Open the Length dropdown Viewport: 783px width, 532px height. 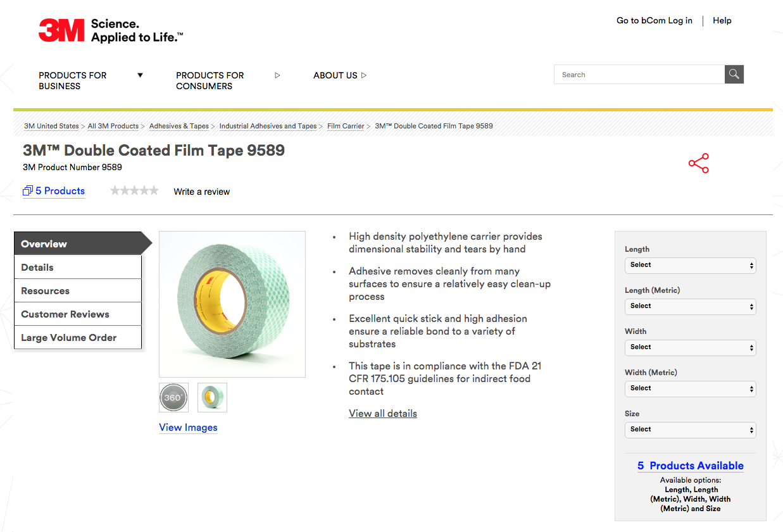point(691,265)
